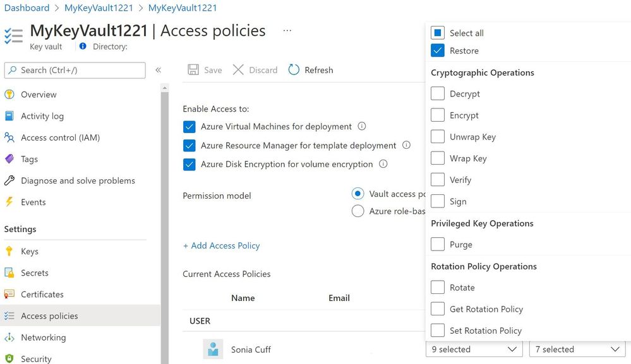Click the Access policies header checklist icon
This screenshot has width=631, height=364.
tap(13, 35)
